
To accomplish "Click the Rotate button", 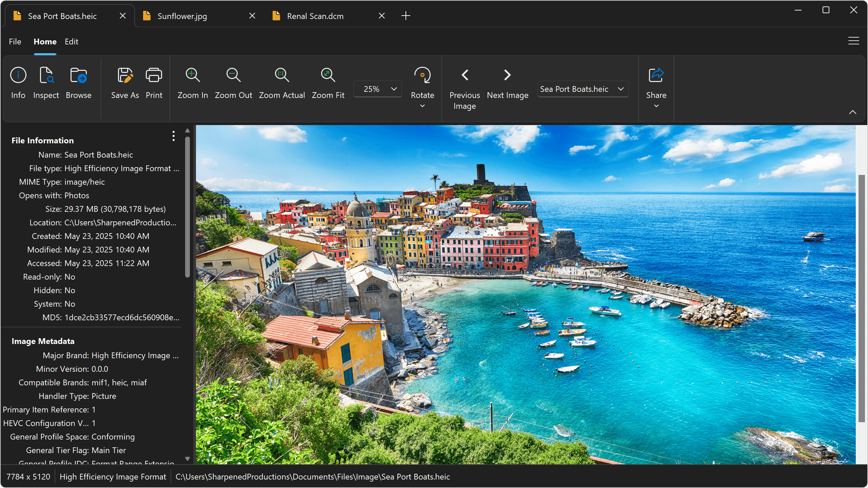I will coord(422,75).
